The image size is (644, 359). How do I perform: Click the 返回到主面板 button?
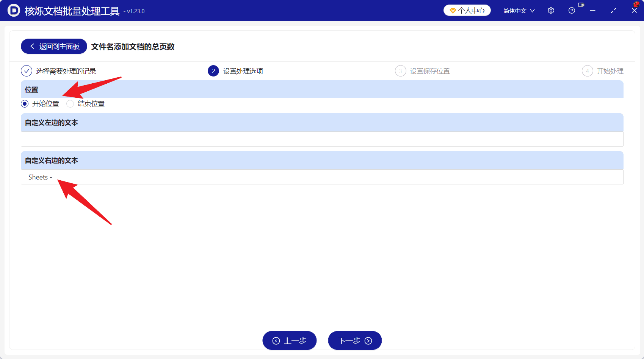click(x=54, y=46)
